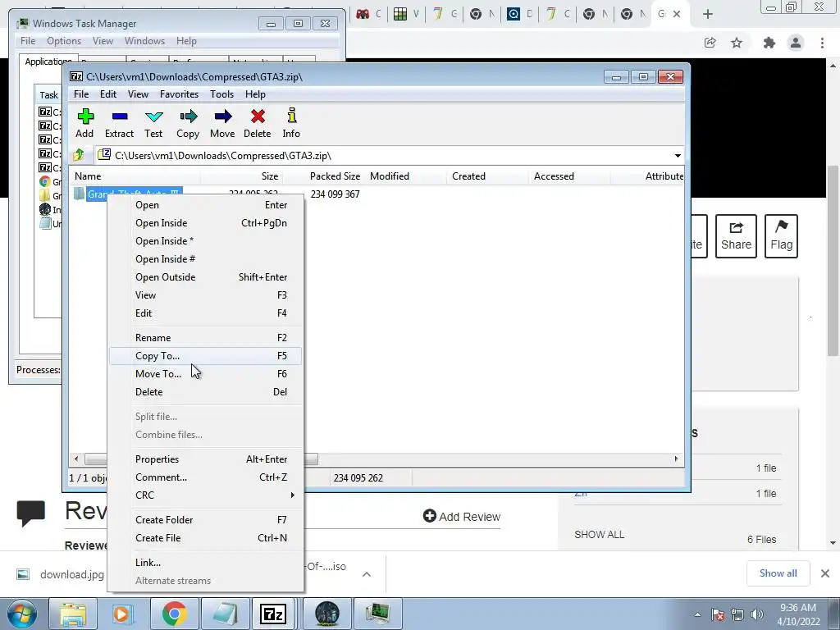Click Add Review link

[462, 517]
